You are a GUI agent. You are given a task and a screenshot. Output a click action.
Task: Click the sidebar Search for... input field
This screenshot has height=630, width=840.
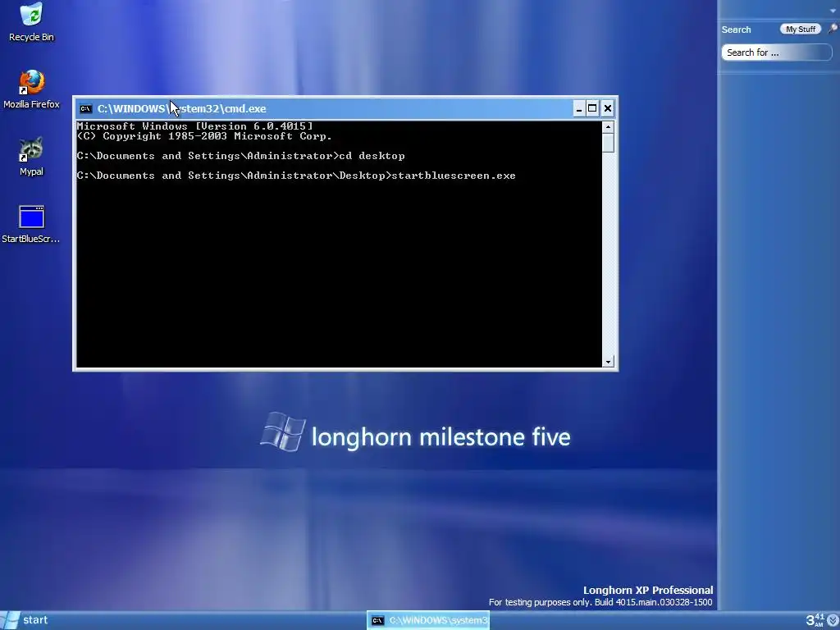[x=776, y=52]
